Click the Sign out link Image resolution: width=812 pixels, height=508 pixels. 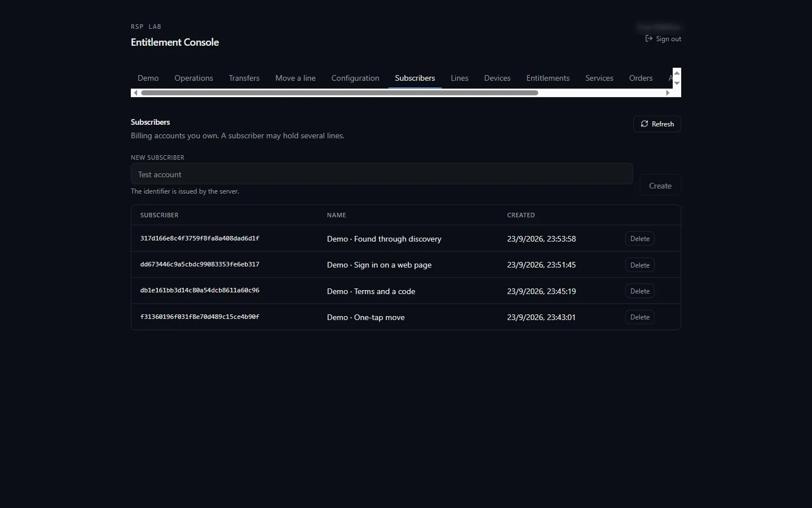(x=663, y=39)
